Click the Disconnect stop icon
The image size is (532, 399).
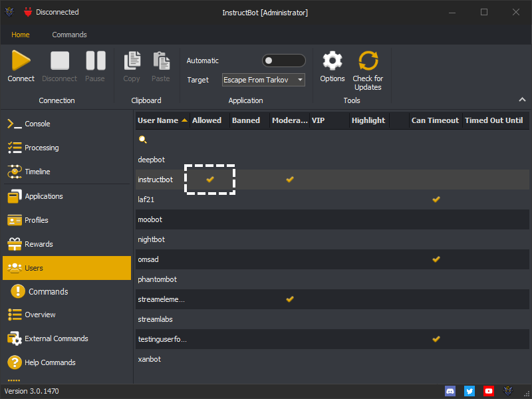coord(60,61)
